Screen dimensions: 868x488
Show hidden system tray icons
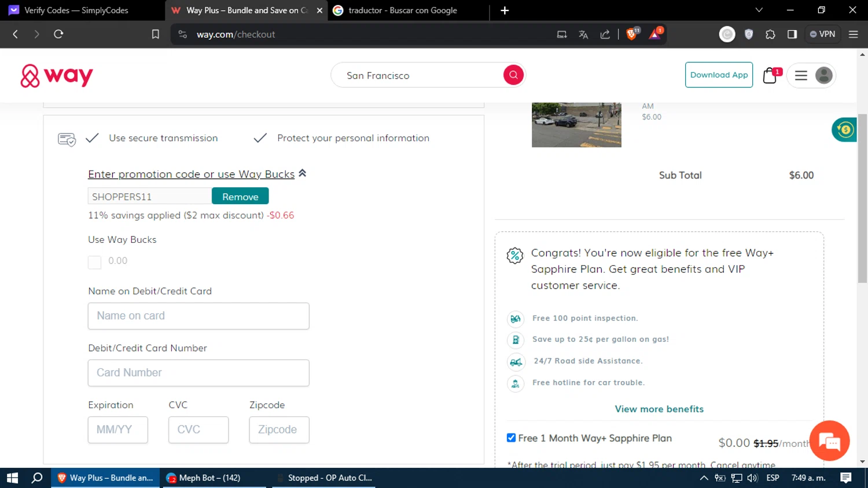pyautogui.click(x=704, y=478)
